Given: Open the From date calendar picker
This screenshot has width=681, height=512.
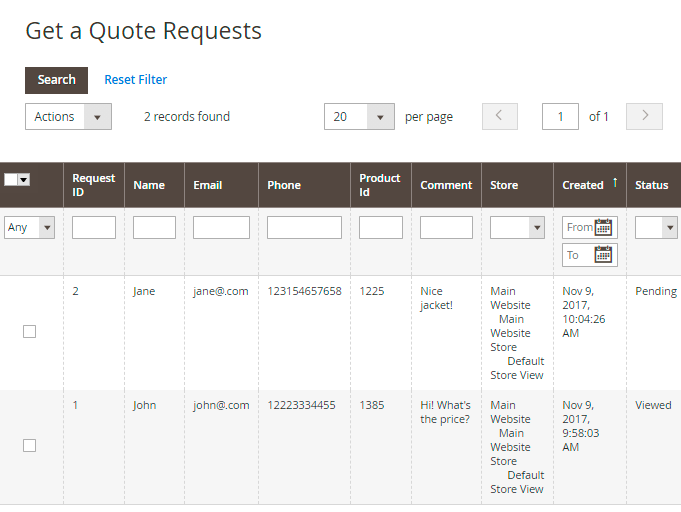Looking at the screenshot, I should tap(603, 227).
